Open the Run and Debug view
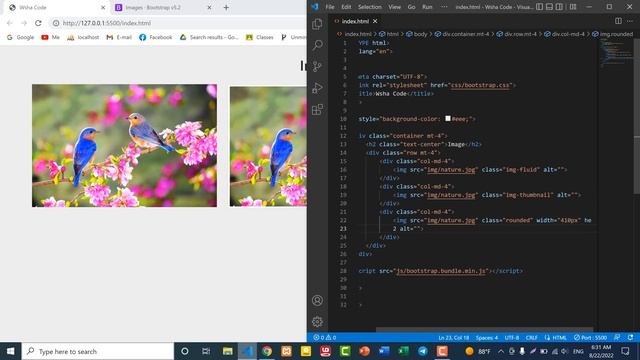Screen dimensions: 640x360 point(317,88)
